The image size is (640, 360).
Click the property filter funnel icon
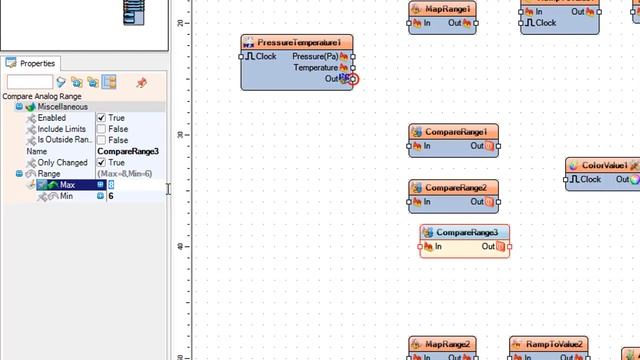pos(61,82)
